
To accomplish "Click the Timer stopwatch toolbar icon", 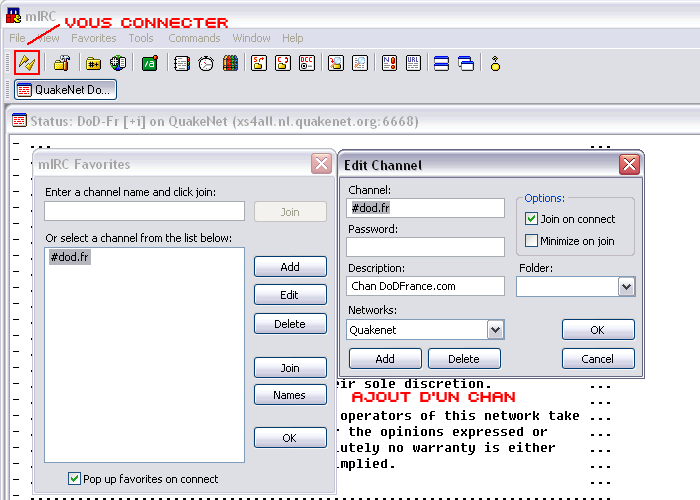I will point(206,63).
